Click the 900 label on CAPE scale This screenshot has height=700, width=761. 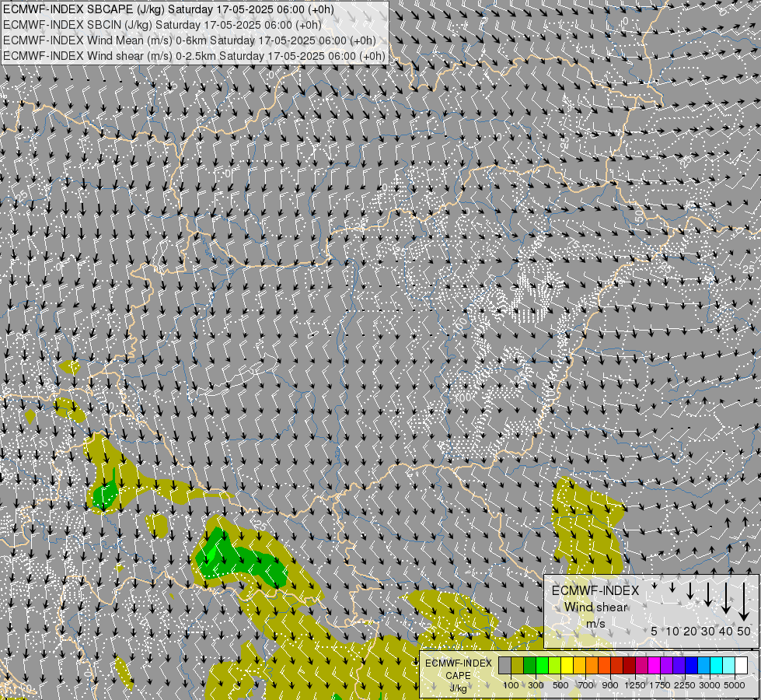[x=610, y=685]
